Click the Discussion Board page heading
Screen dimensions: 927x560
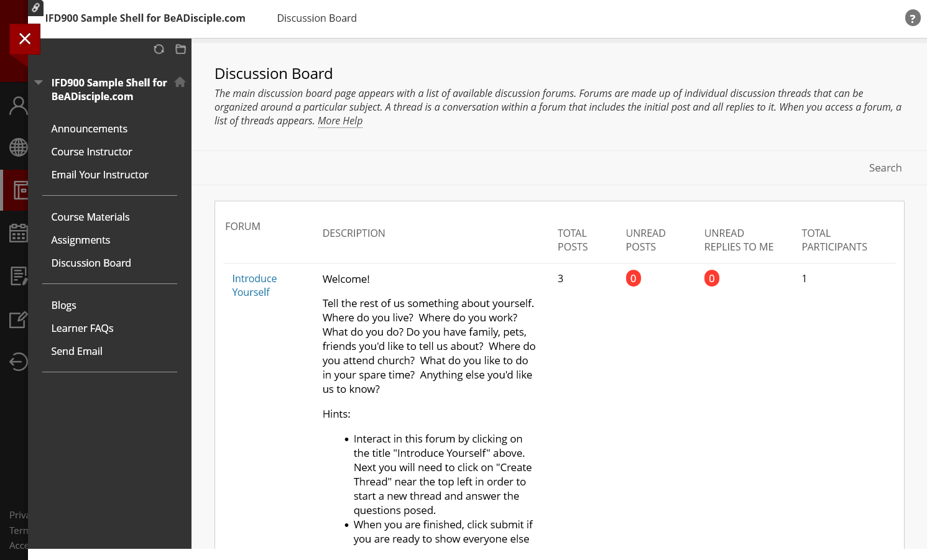point(274,73)
